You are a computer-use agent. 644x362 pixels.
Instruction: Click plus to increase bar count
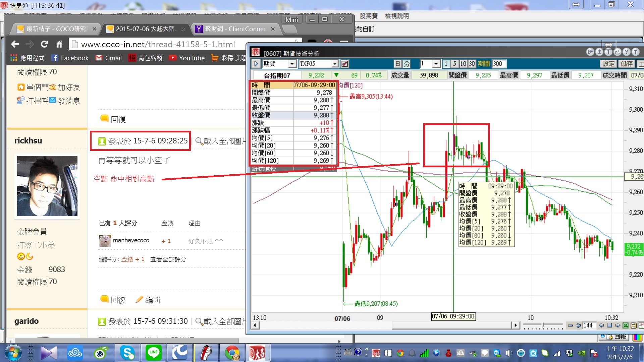click(x=578, y=325)
